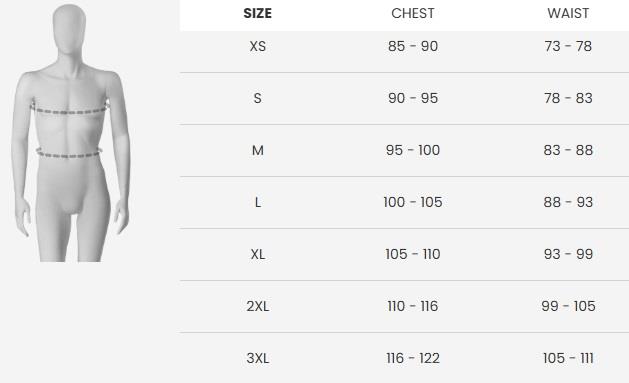Image resolution: width=629 pixels, height=383 pixels.
Task: Pick the XL size label
Action: coord(258,254)
